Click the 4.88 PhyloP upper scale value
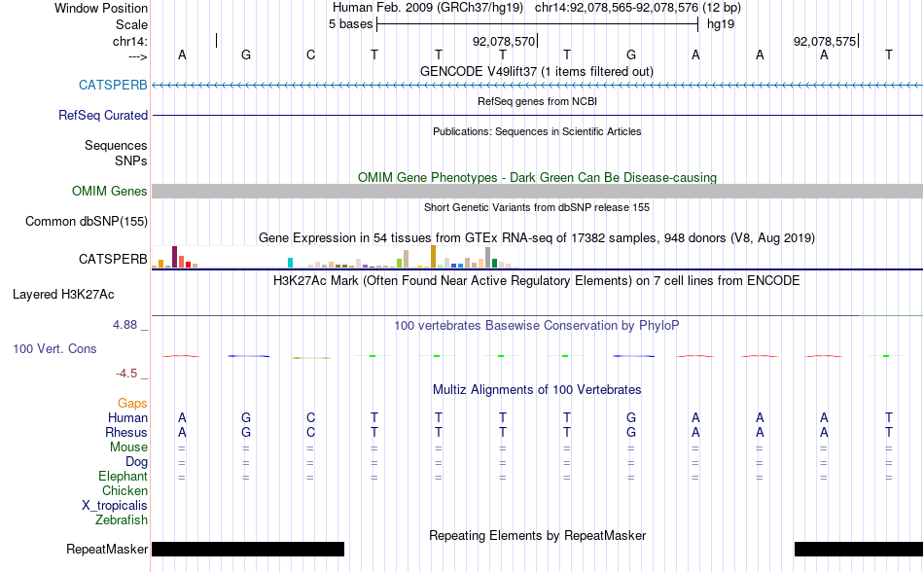924x572 pixels. [124, 325]
